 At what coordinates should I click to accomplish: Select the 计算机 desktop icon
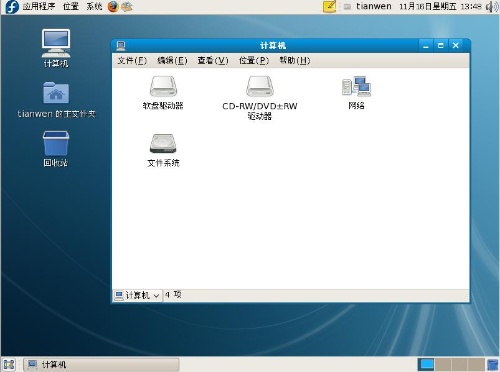pyautogui.click(x=56, y=43)
